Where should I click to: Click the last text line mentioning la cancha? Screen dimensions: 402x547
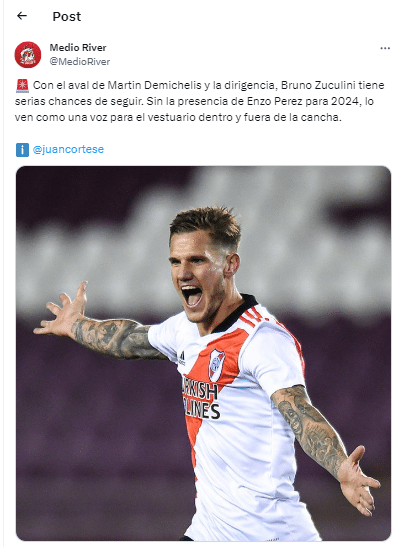[178, 117]
